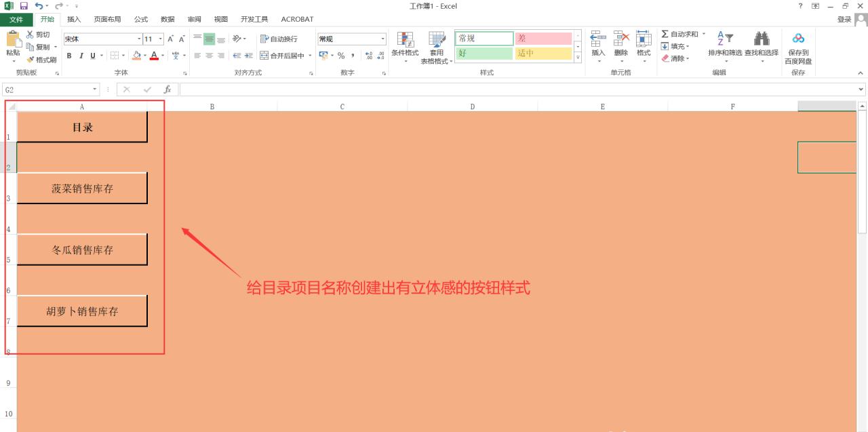Toggle middle vertical alignment
This screenshot has height=432, width=868.
coord(210,39)
